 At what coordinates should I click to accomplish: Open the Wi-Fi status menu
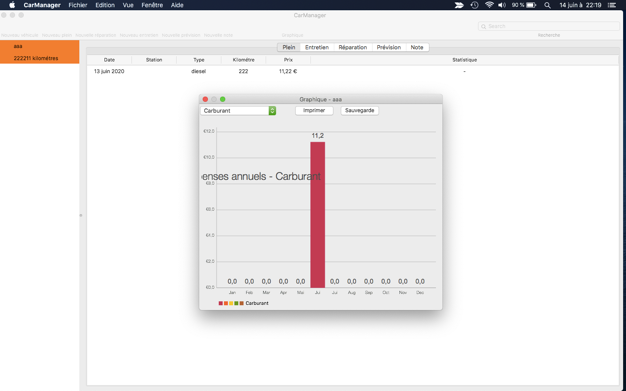tap(489, 5)
